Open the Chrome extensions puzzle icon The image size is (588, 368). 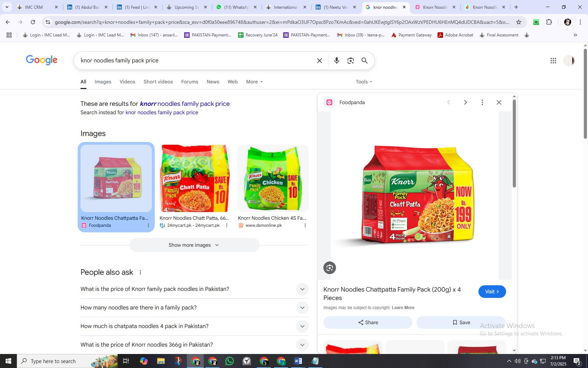click(x=549, y=22)
